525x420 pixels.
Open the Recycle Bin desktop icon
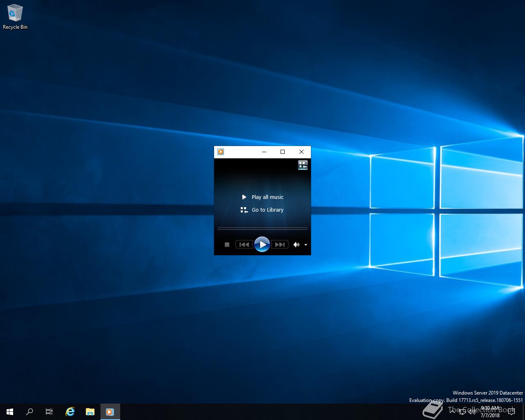(x=15, y=17)
